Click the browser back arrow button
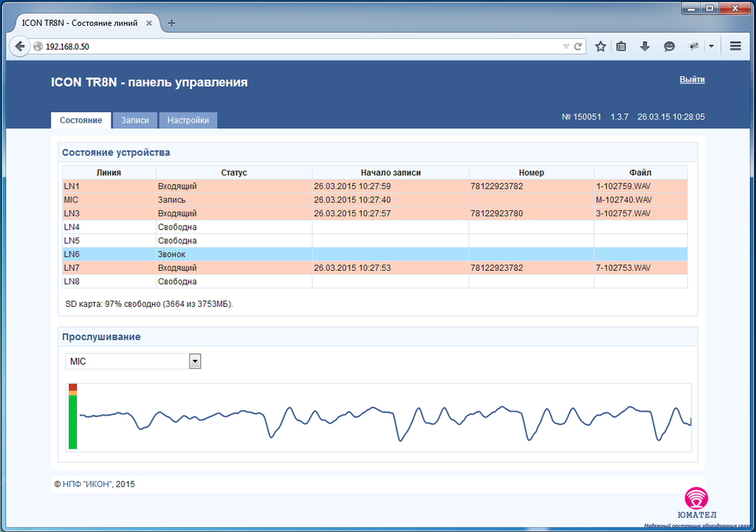Viewport: 756px width, 532px height. point(20,46)
